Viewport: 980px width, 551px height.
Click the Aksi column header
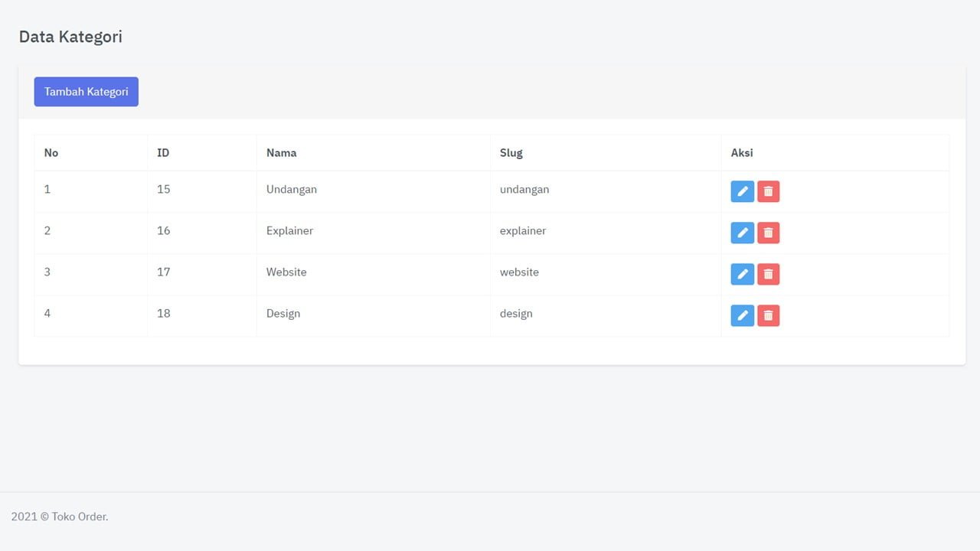point(742,153)
